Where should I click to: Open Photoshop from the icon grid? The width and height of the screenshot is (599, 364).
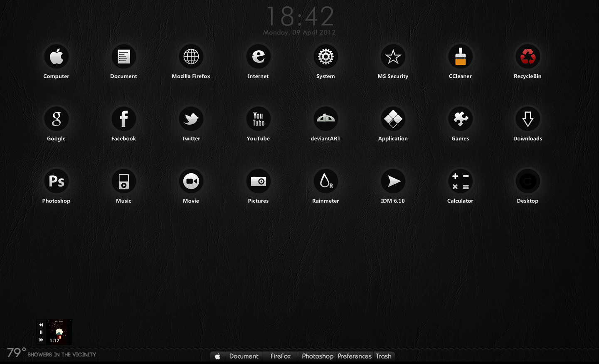click(56, 181)
